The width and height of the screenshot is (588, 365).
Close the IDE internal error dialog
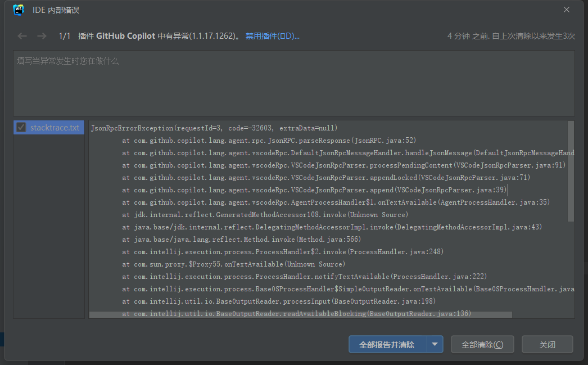pos(567,10)
